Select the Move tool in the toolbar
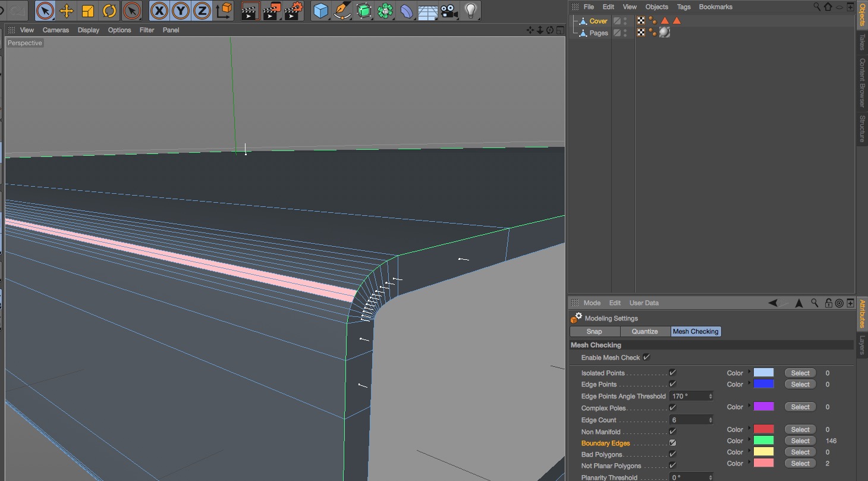868x481 pixels. (67, 11)
